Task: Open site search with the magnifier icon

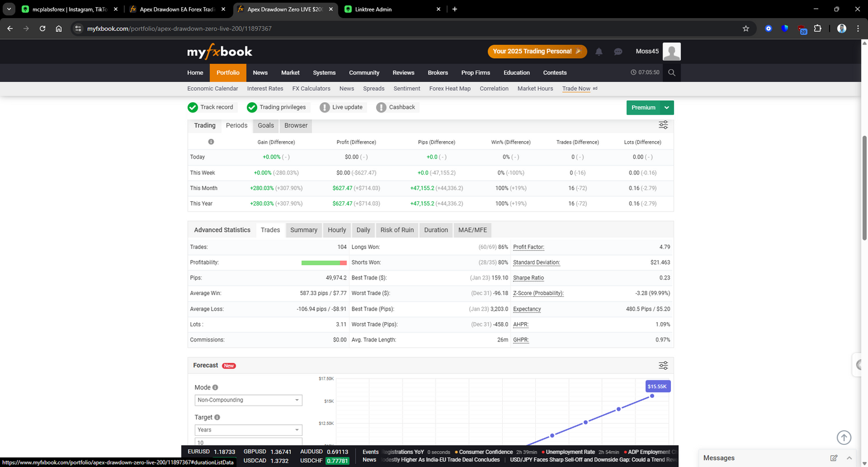Action: [x=672, y=72]
